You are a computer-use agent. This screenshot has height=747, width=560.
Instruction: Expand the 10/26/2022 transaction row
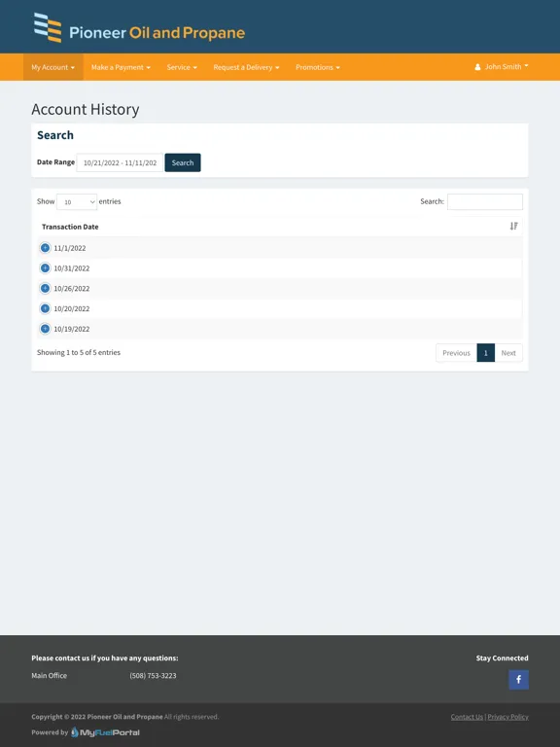point(46,288)
